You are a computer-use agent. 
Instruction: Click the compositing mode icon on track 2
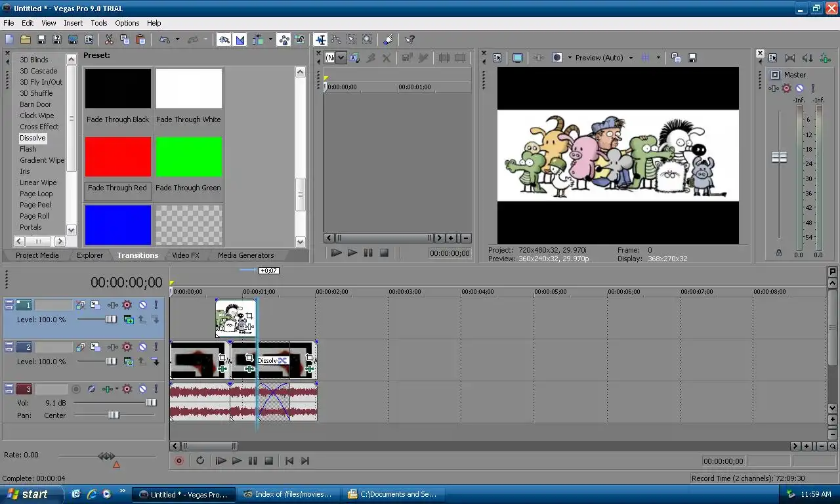point(129,361)
